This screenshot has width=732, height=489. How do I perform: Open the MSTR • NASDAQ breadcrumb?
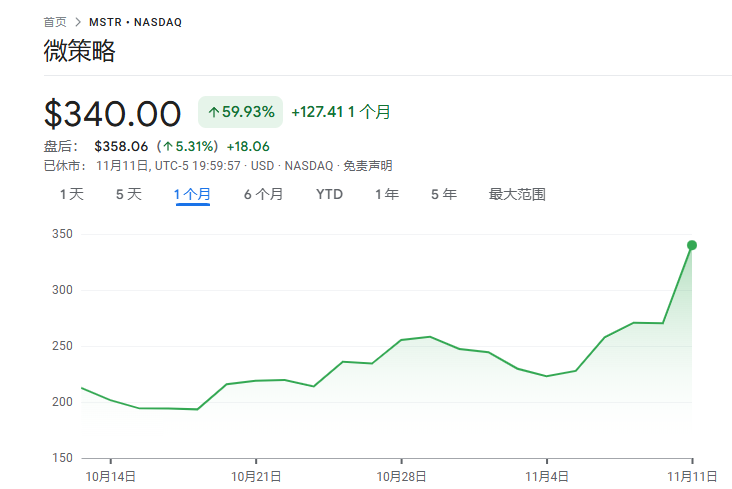[137, 21]
